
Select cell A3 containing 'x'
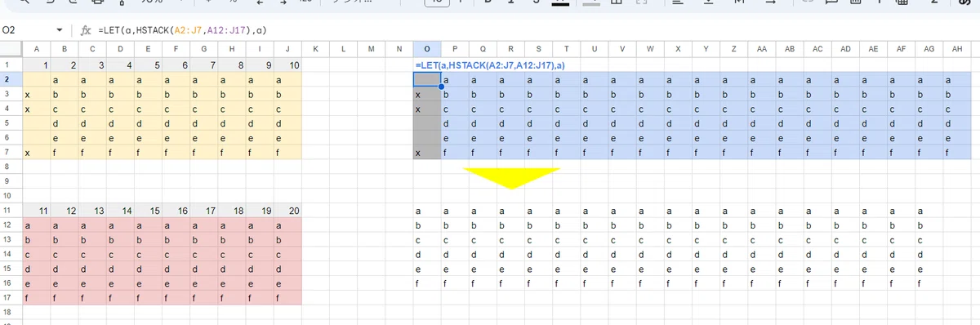pyautogui.click(x=38, y=94)
